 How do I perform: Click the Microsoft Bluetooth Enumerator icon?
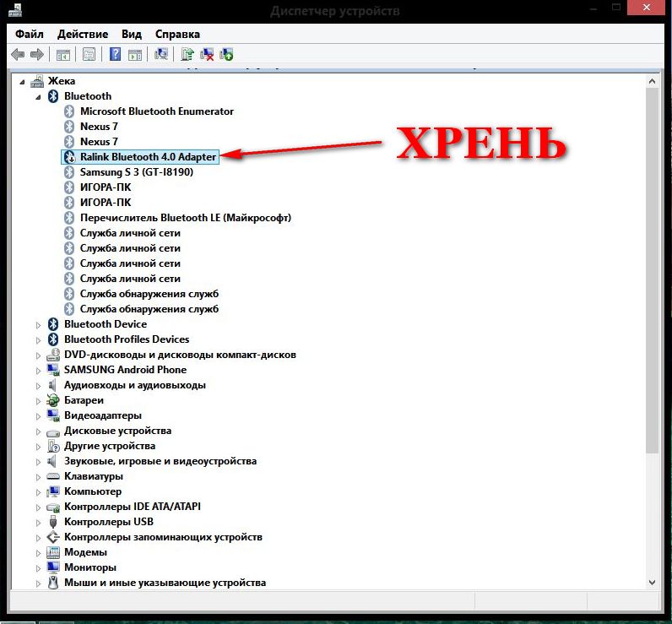tap(69, 111)
